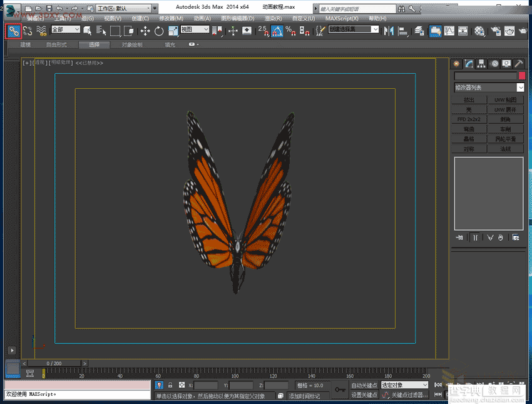Toggle Percent Snap button
The width and height of the screenshot is (532, 404).
[290, 31]
